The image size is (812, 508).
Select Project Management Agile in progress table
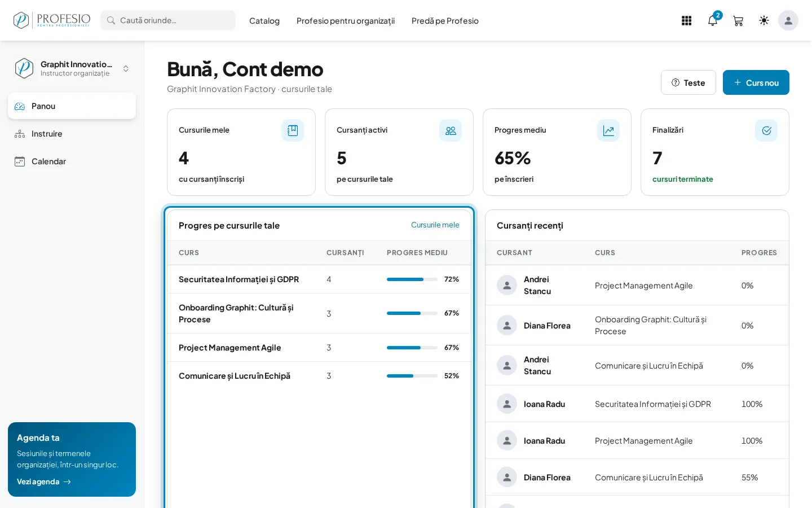pos(319,348)
